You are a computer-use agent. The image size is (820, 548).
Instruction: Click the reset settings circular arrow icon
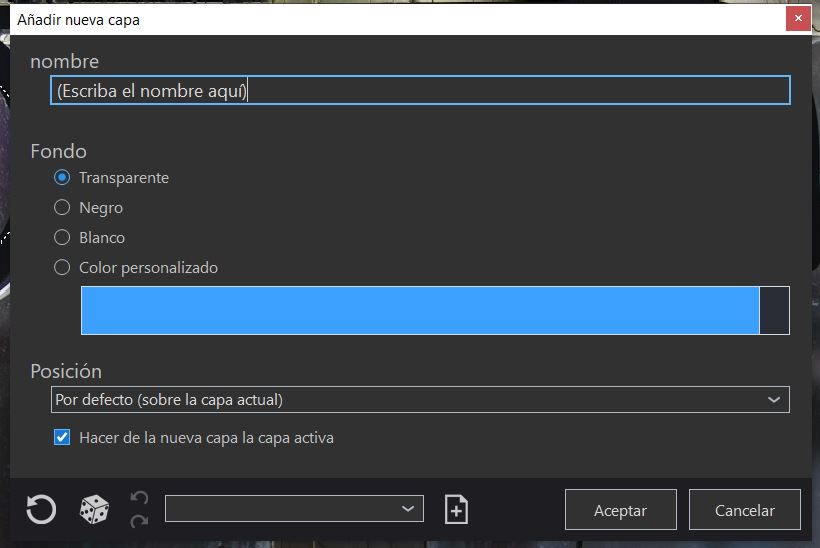41,510
